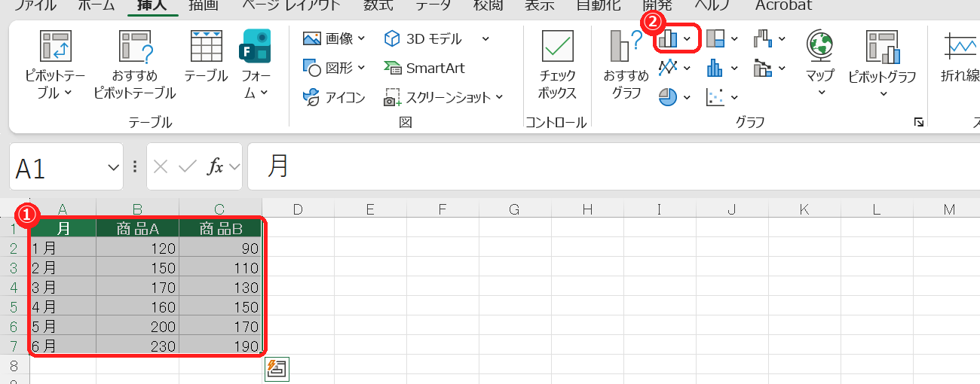Select column M header
This screenshot has width=980, height=384.
point(949,209)
